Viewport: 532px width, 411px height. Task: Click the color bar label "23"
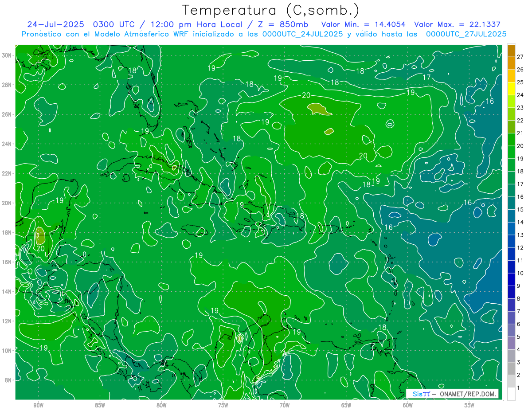pyautogui.click(x=520, y=107)
